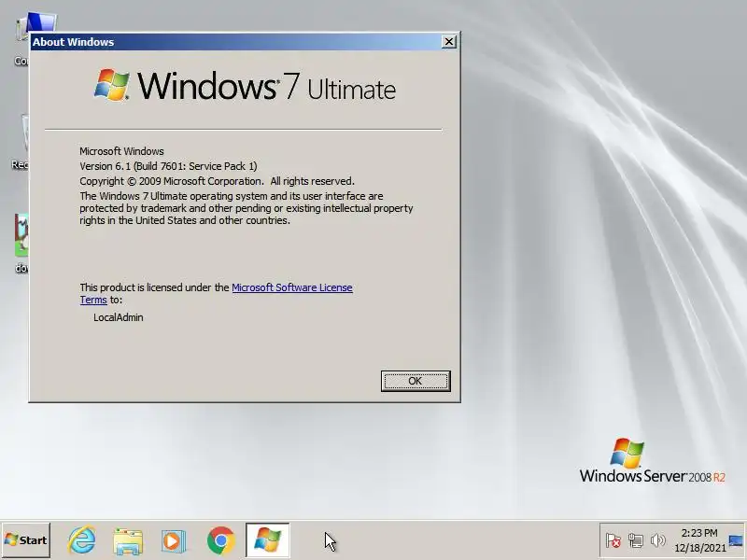Open the Start menu
The image size is (747, 560).
26,540
